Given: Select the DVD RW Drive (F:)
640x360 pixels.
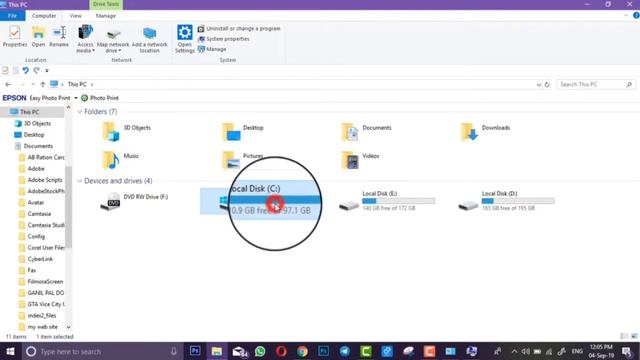Looking at the screenshot, I should 135,201.
